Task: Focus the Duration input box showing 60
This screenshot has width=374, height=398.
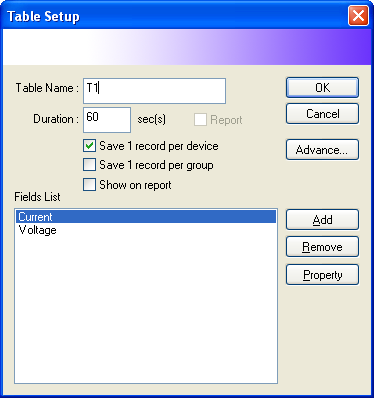Action: pos(107,120)
